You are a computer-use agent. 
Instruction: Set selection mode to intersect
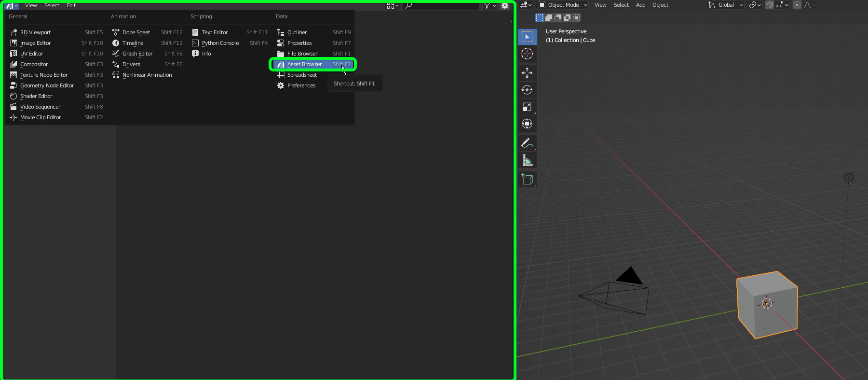point(576,18)
